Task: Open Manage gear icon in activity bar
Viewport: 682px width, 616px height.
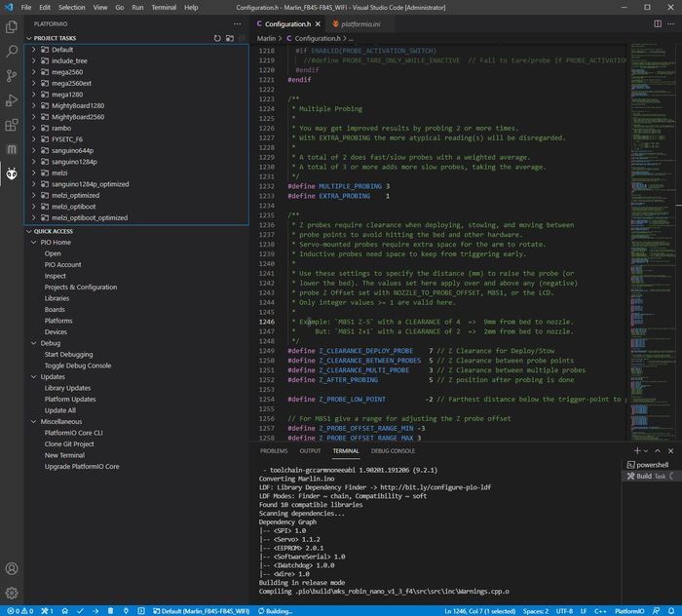Action: click(x=12, y=592)
